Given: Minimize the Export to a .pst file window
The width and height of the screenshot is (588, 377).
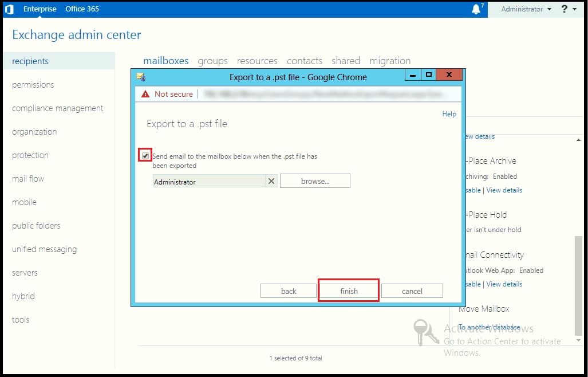Looking at the screenshot, I should coord(413,74).
